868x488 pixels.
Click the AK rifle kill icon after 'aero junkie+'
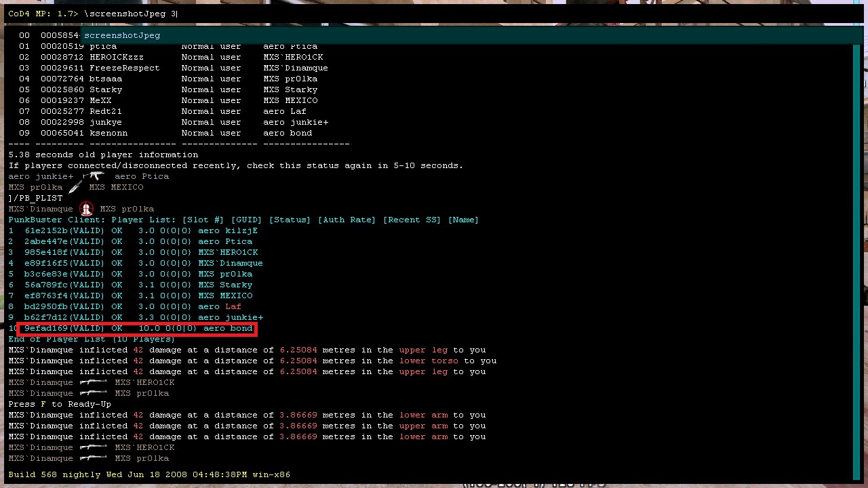coord(93,176)
